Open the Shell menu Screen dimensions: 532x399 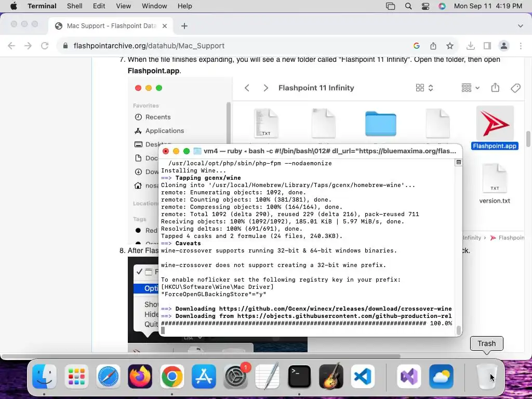pyautogui.click(x=75, y=6)
